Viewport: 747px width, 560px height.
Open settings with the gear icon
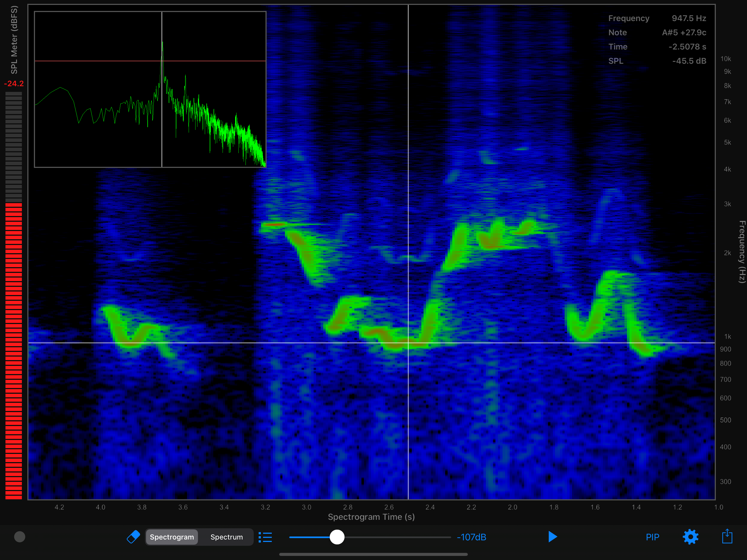(x=691, y=537)
